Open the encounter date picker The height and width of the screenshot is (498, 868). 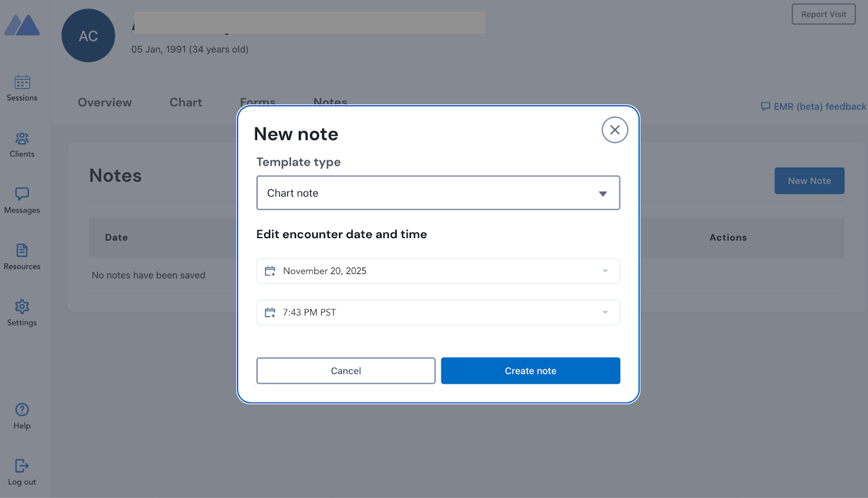pos(438,271)
